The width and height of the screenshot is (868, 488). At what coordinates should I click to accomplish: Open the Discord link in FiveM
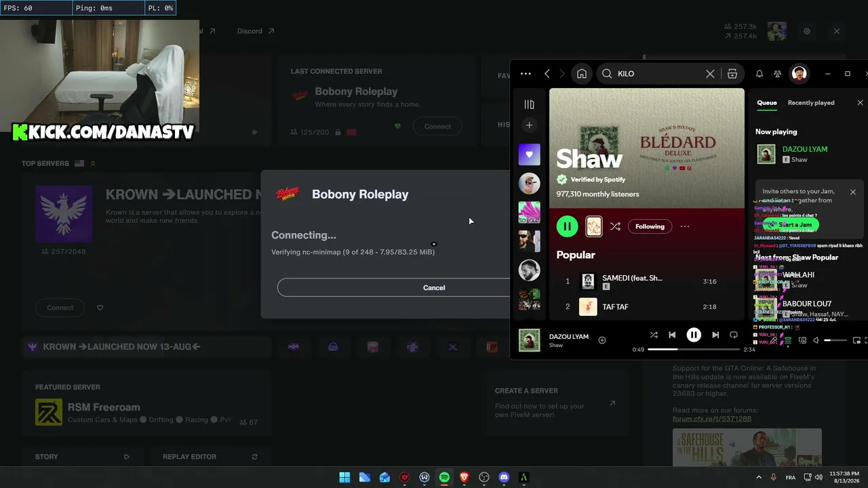tap(256, 31)
